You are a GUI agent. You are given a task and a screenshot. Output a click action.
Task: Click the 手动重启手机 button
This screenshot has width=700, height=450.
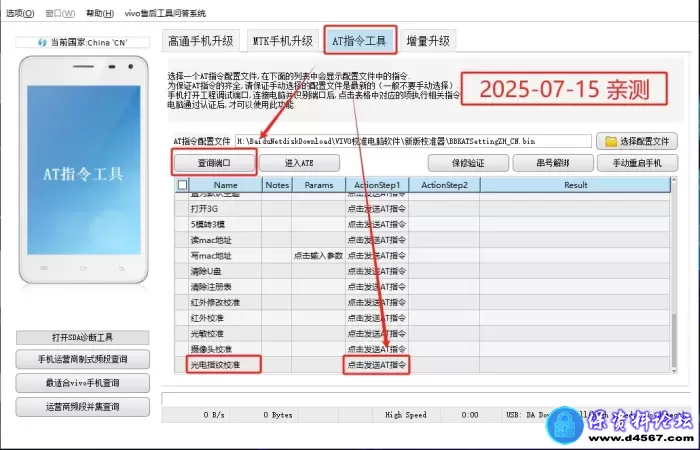[x=638, y=163]
